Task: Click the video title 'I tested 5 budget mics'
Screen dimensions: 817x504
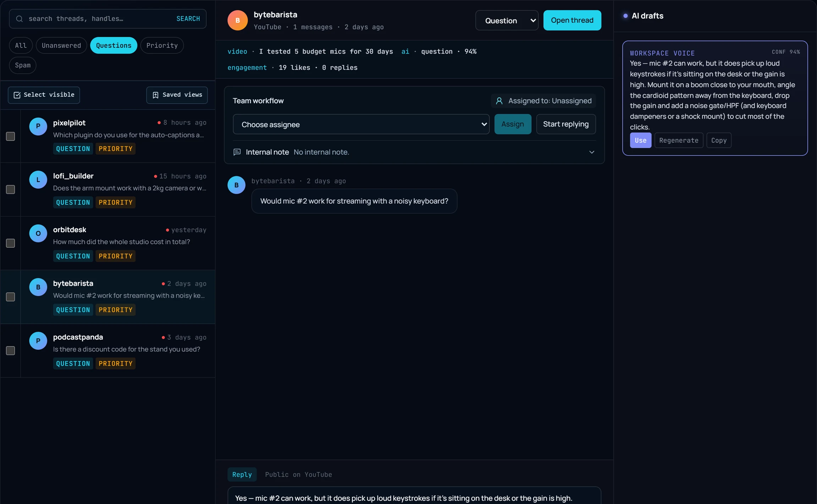Action: (x=326, y=51)
